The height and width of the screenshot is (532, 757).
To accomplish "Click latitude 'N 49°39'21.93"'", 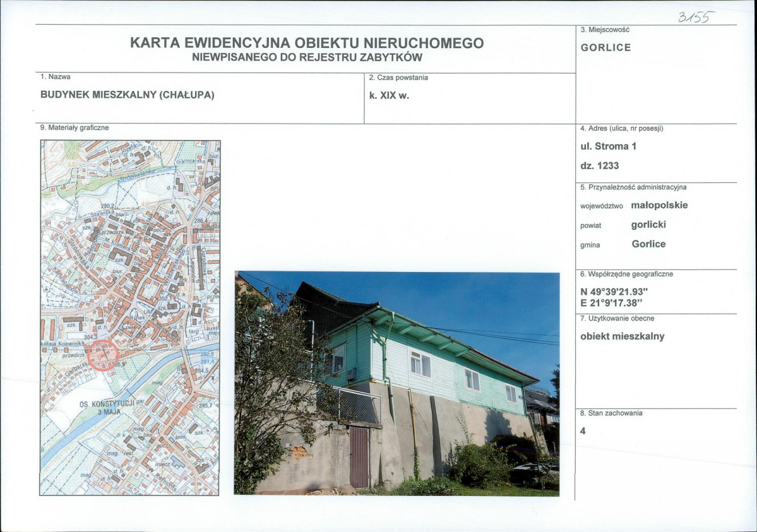I will (x=614, y=292).
